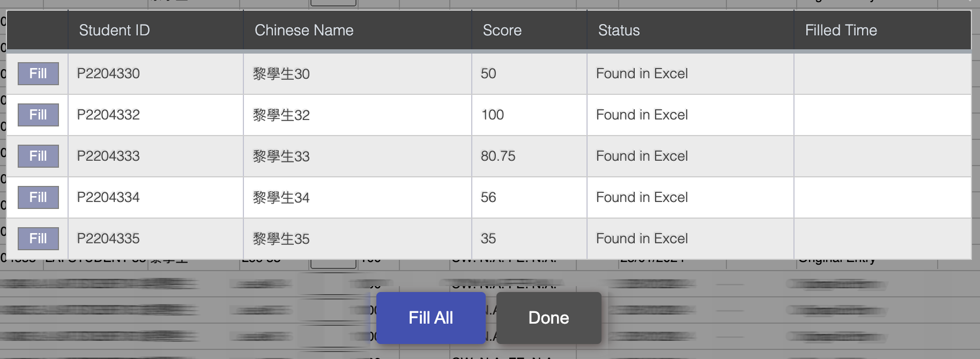The image size is (980, 359).
Task: Click empty Filled Time cell for P2204335
Action: [x=882, y=238]
